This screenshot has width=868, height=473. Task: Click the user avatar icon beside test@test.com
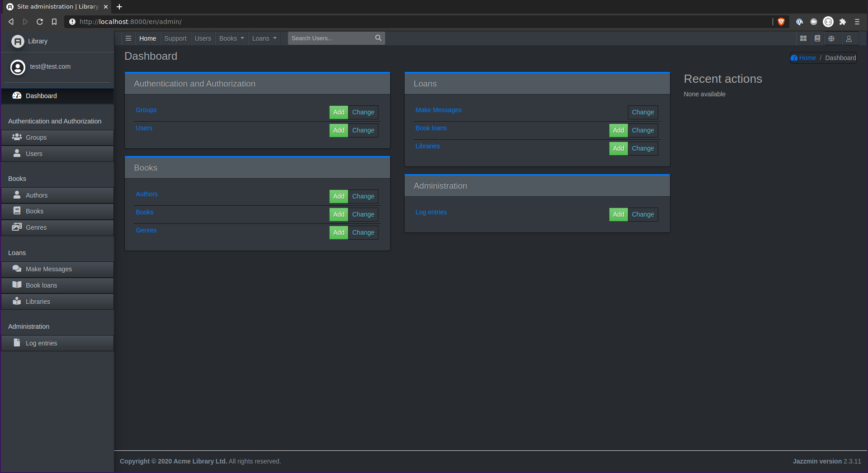[x=18, y=67]
